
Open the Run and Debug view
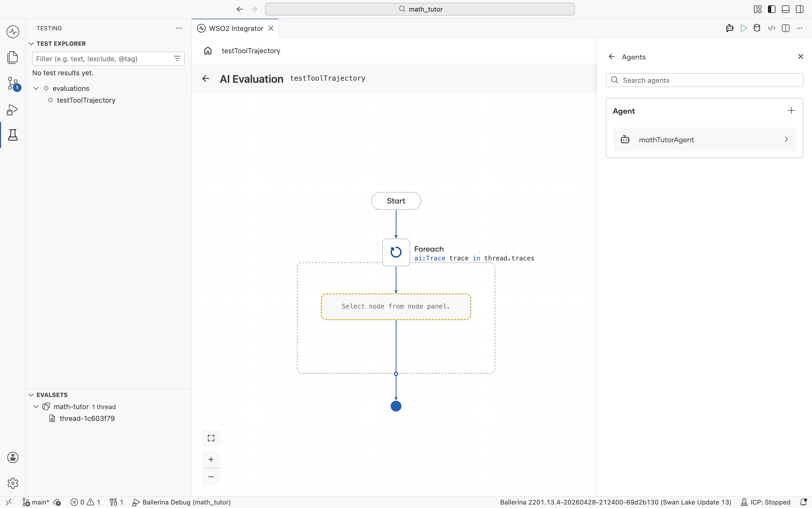click(13, 110)
